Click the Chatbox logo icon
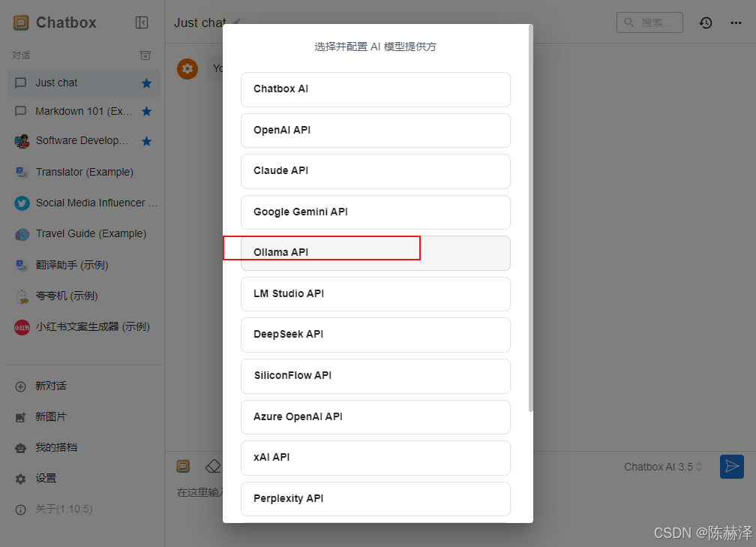The width and height of the screenshot is (756, 547). (x=21, y=23)
